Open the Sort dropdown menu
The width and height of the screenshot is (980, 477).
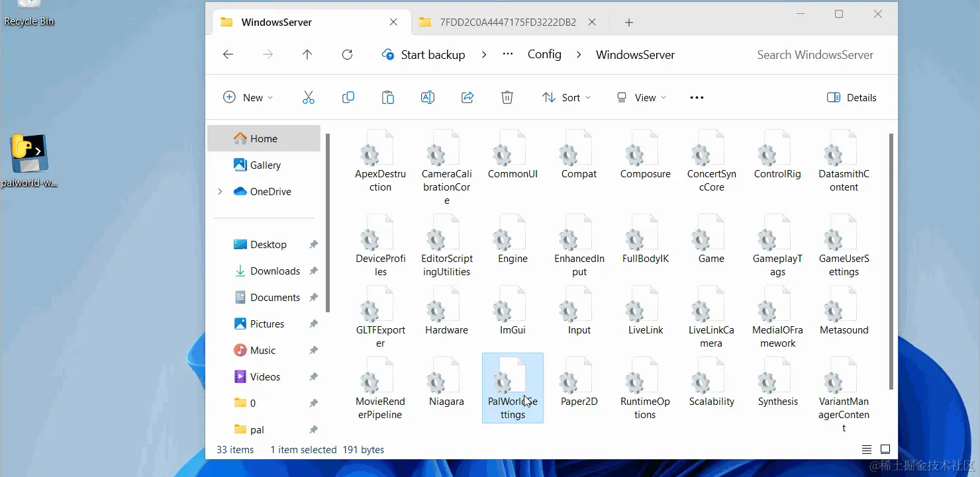tap(566, 97)
